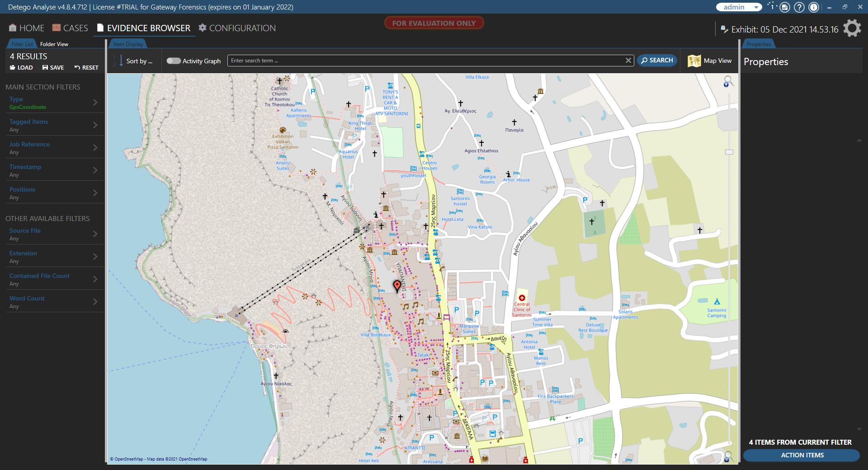This screenshot has height=470, width=868.
Task: Click the settings cog beside the Exhibit label
Action: (x=852, y=28)
